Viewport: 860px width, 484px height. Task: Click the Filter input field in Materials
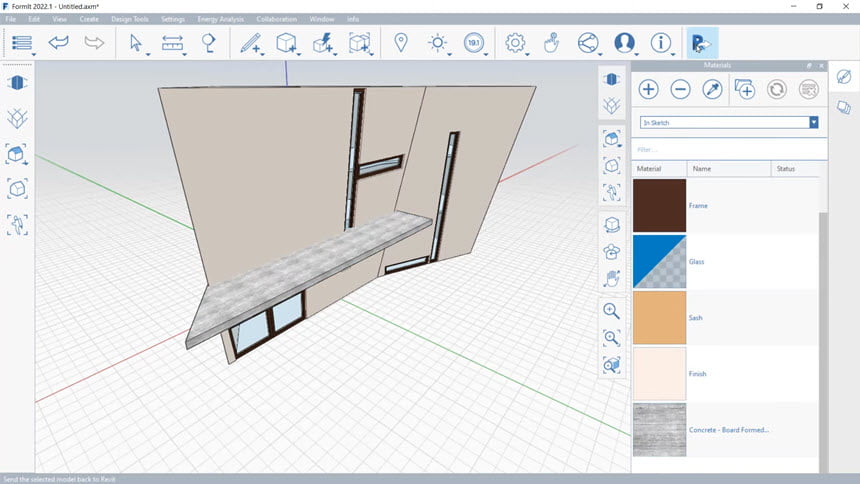coord(729,149)
